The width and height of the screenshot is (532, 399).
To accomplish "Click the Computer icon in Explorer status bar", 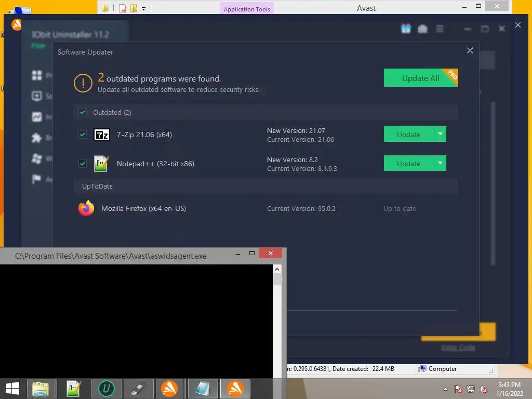I will 422,369.
